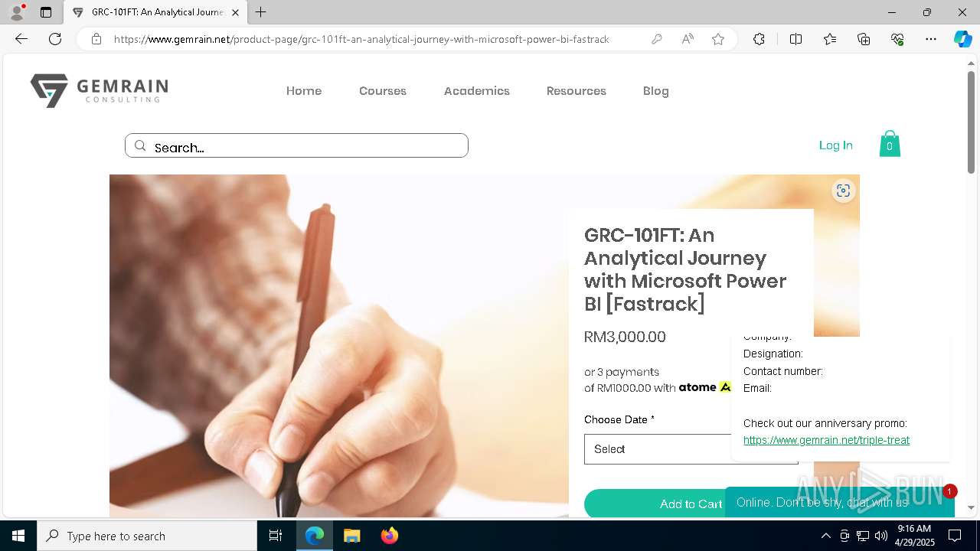
Task: Open File Explorer from taskbar
Action: (x=352, y=536)
